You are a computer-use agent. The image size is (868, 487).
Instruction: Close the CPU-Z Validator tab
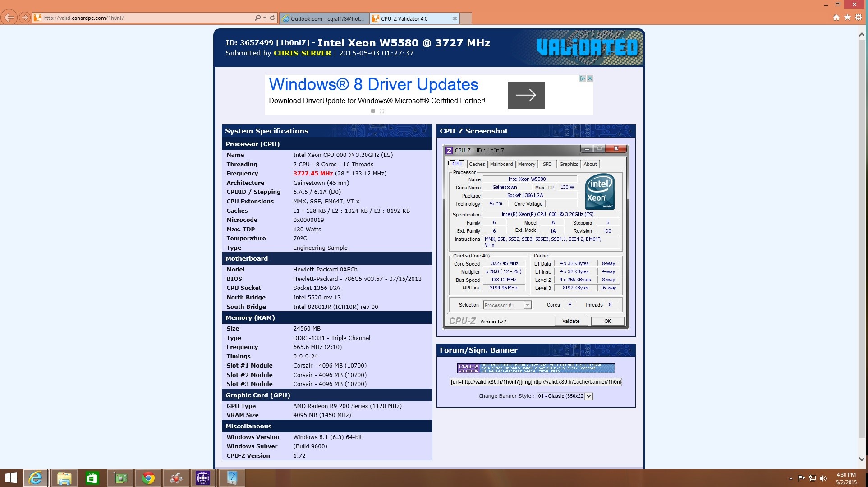tap(455, 18)
